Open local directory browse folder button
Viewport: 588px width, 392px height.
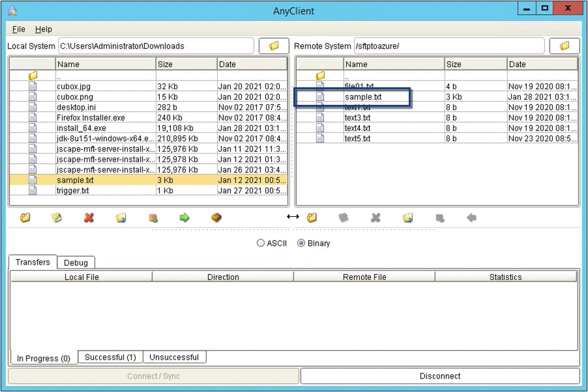click(x=274, y=46)
